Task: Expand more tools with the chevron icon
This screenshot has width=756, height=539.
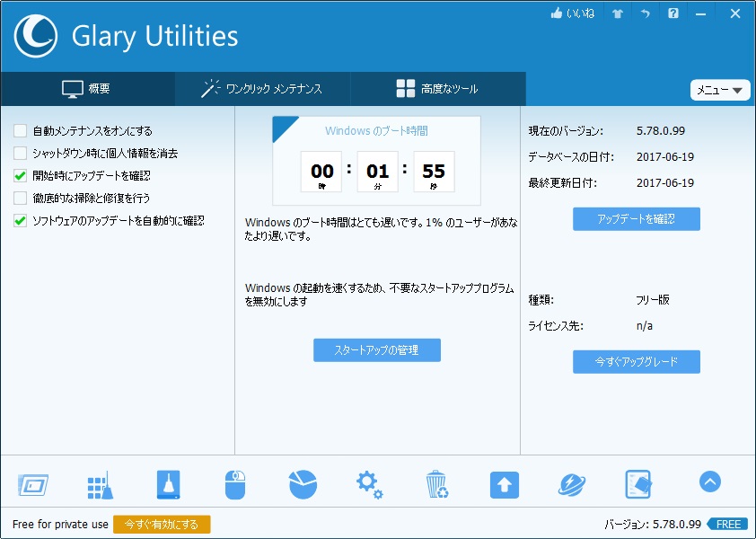Action: (709, 482)
